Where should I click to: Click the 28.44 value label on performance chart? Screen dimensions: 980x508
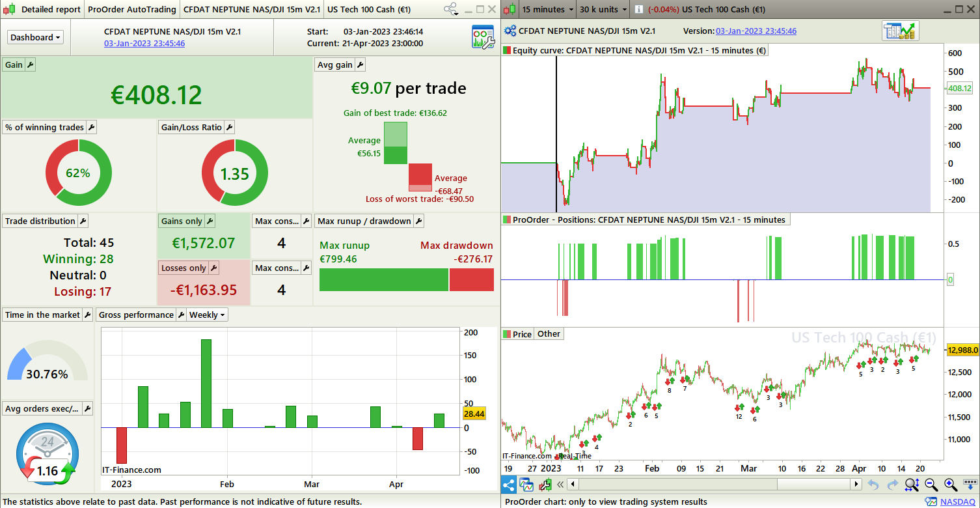pyautogui.click(x=474, y=413)
